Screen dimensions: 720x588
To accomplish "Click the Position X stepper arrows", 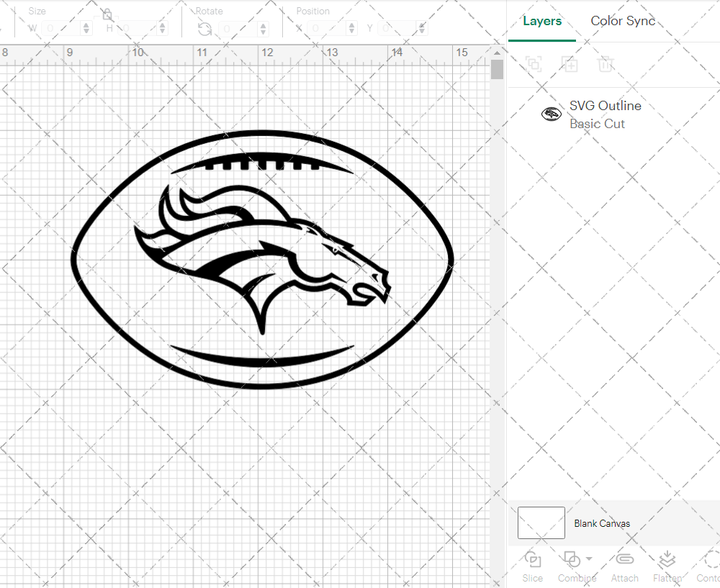I will 352,29.
